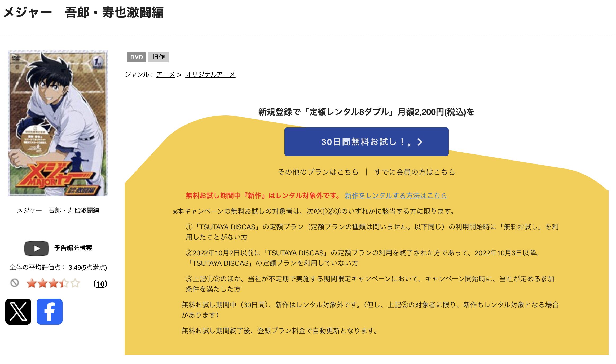Viewport: 616px width, 364px height.
Task: Rate with first star
Action: coord(32,283)
